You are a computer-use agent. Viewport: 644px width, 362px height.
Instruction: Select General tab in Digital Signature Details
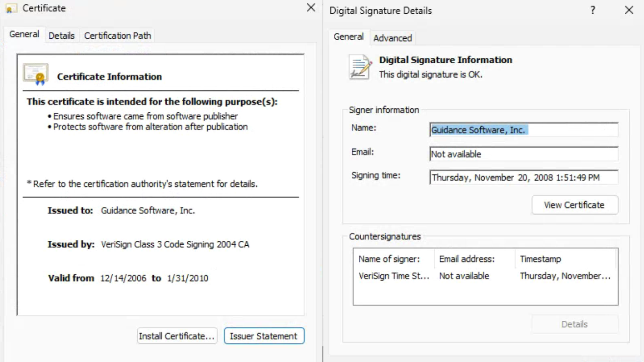click(x=348, y=37)
